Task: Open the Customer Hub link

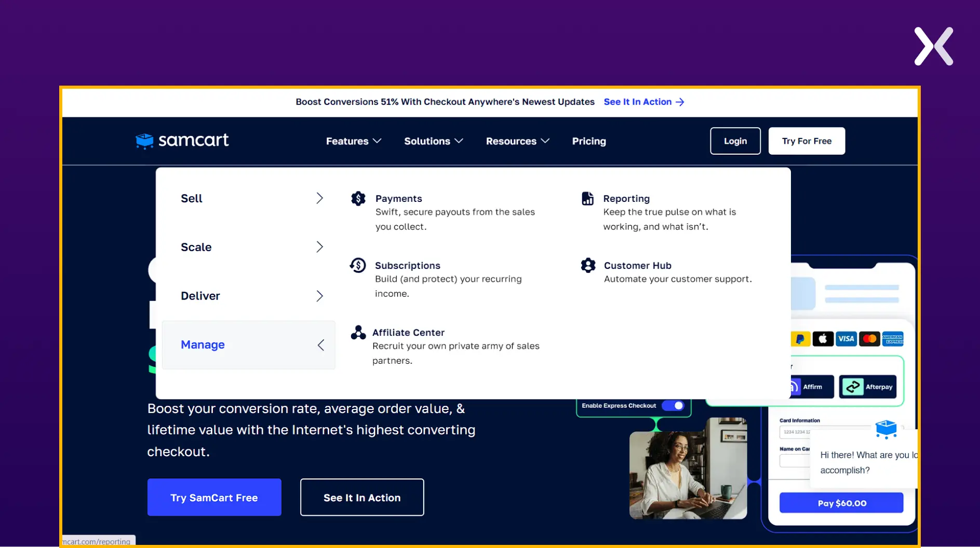Action: [x=637, y=265]
